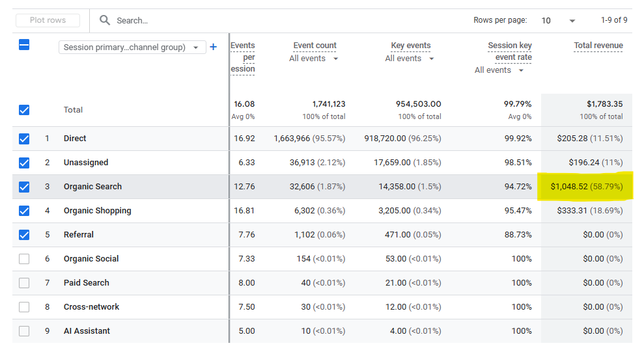Sort by Key events column header
This screenshot has width=644, height=350.
(x=411, y=46)
